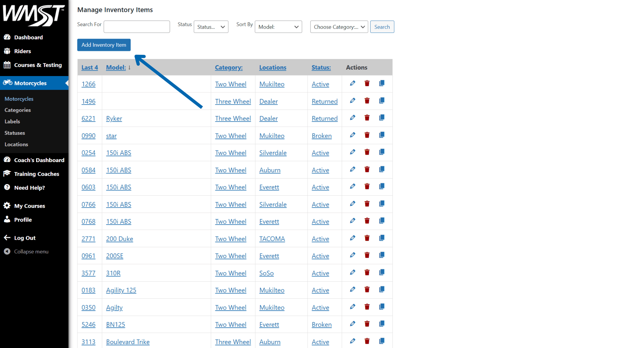The image size is (644, 348).
Task: Focus the Search For text field
Action: [137, 27]
